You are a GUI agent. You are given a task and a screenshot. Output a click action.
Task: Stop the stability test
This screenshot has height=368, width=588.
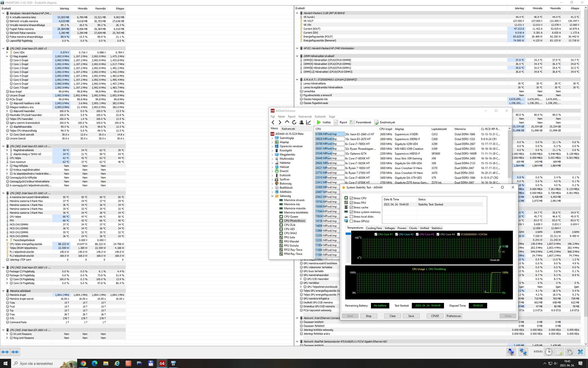(368, 316)
